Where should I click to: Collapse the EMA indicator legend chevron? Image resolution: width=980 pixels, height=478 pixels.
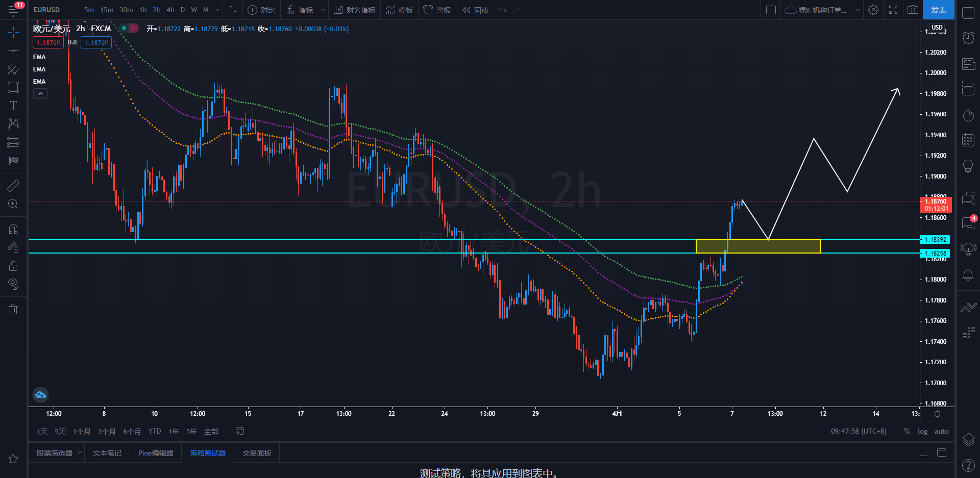(x=41, y=93)
